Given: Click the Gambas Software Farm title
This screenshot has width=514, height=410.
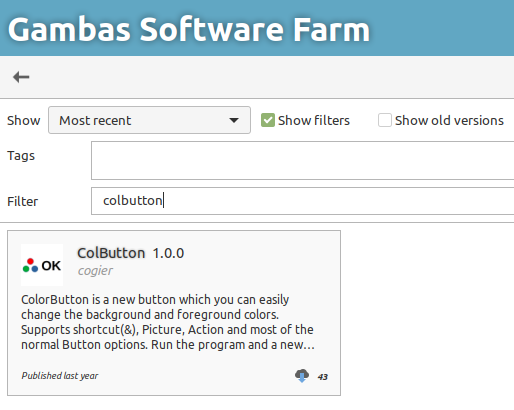Looking at the screenshot, I should click(x=189, y=30).
